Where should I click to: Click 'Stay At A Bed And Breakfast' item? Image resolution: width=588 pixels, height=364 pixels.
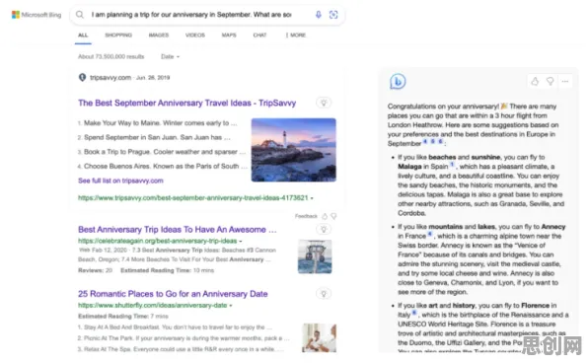click(175, 328)
